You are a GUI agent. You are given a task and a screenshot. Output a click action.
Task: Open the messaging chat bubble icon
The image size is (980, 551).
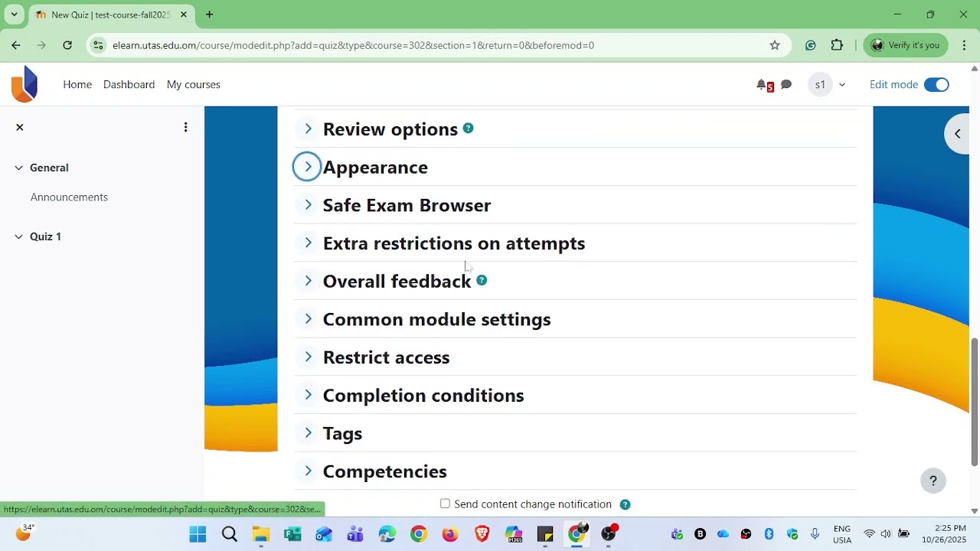click(786, 85)
